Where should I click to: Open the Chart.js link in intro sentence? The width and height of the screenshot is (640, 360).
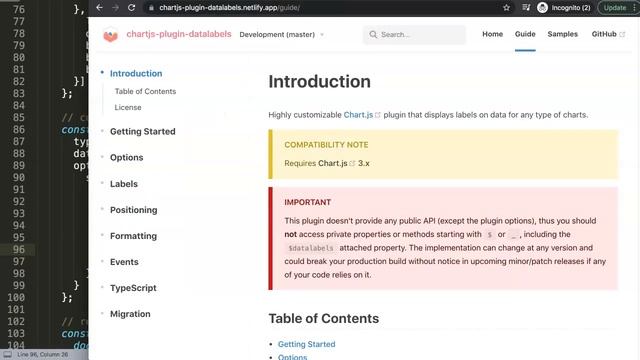(x=358, y=115)
